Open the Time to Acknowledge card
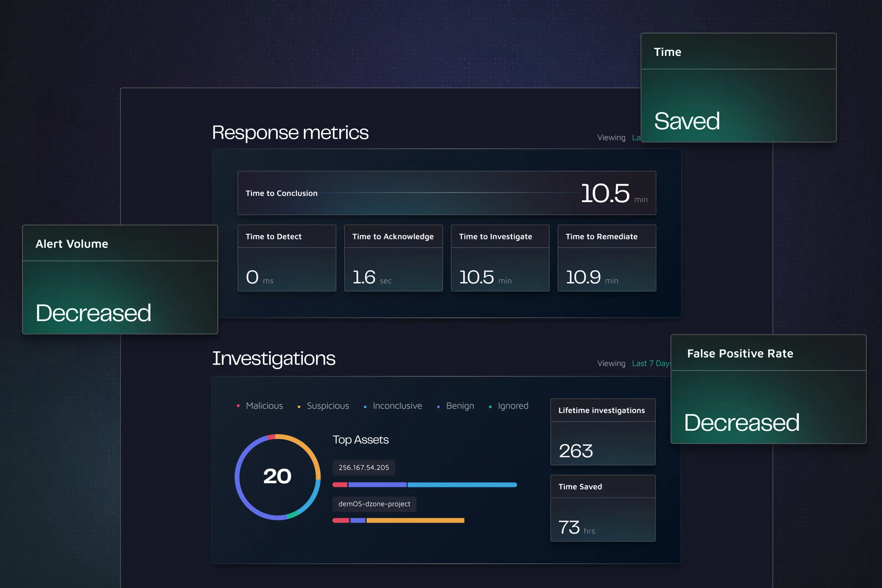 pos(393,258)
